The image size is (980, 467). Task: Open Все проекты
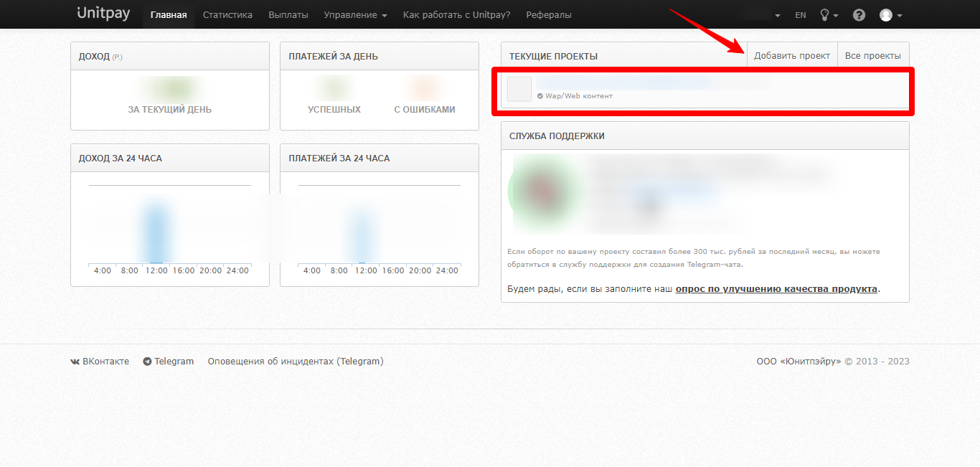[x=872, y=55]
